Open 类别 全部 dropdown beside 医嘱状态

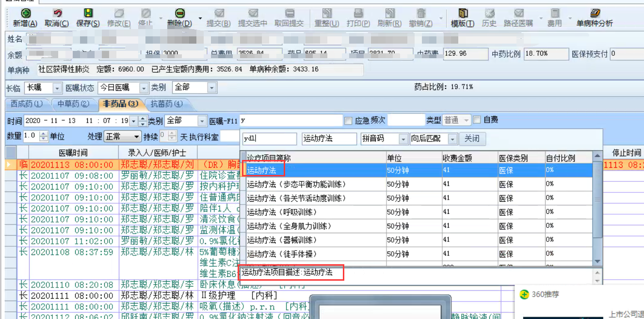[211, 88]
